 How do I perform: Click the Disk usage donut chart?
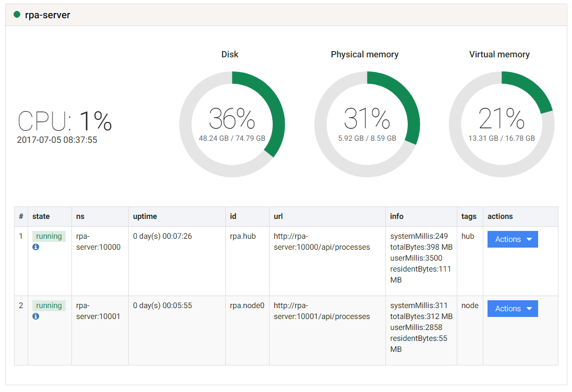click(x=232, y=125)
